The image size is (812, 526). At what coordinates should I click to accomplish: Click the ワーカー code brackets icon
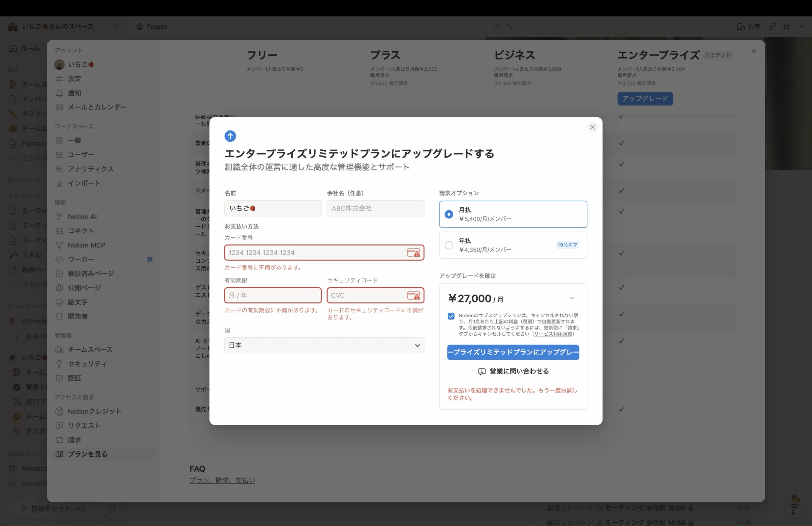[59, 259]
